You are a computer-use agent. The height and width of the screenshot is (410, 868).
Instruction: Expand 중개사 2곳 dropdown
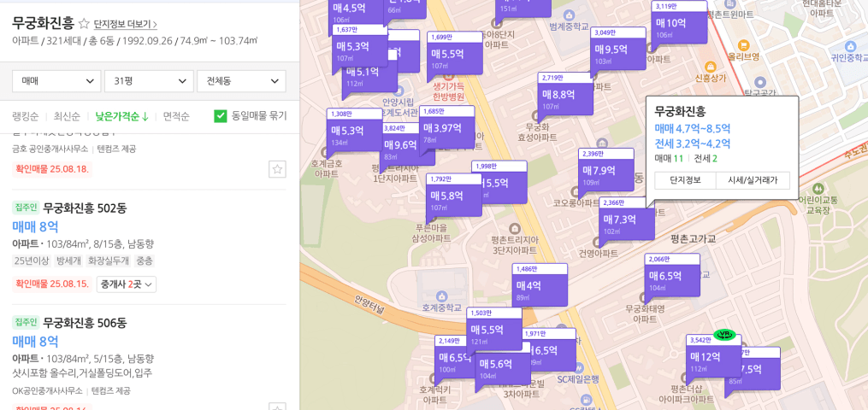point(127,284)
